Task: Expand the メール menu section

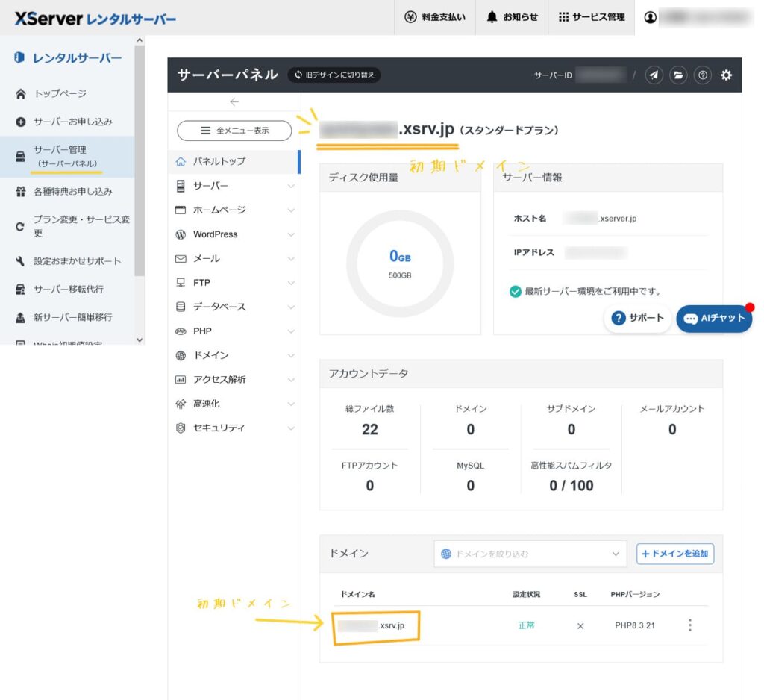Action: (x=234, y=259)
